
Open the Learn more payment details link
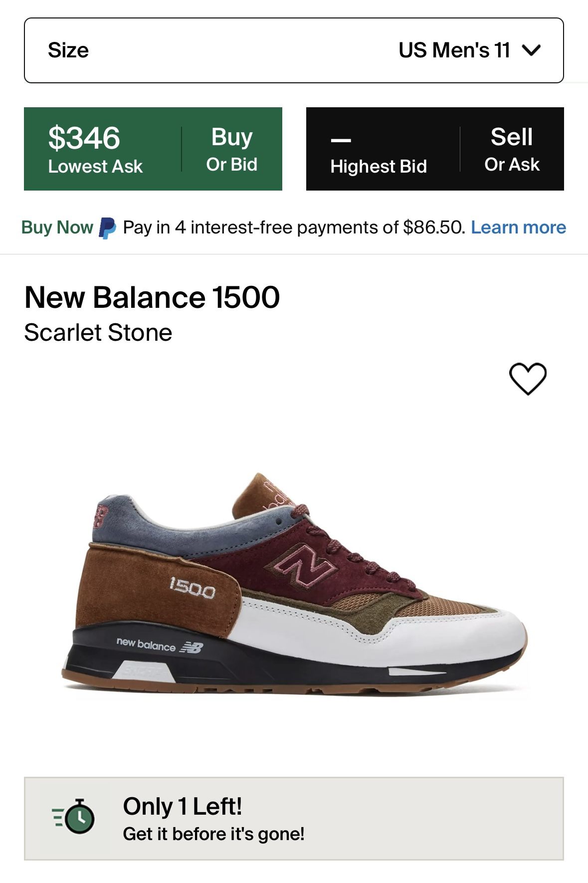coord(518,227)
